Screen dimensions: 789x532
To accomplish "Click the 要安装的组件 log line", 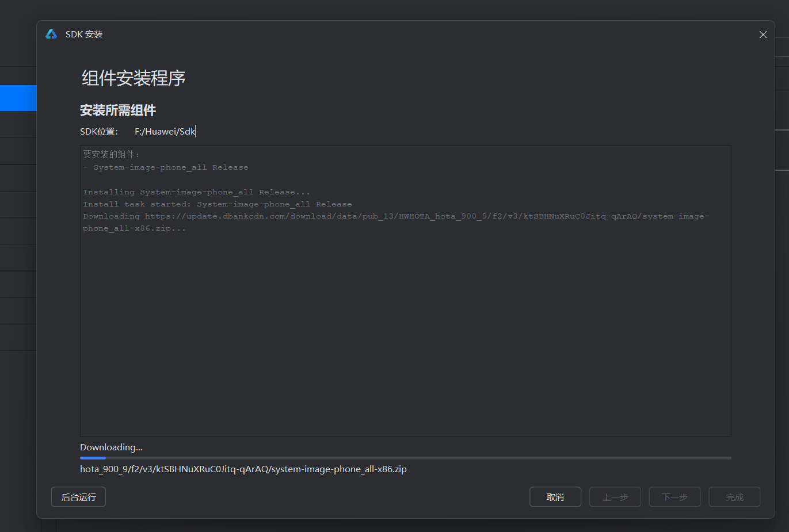I will [x=111, y=154].
